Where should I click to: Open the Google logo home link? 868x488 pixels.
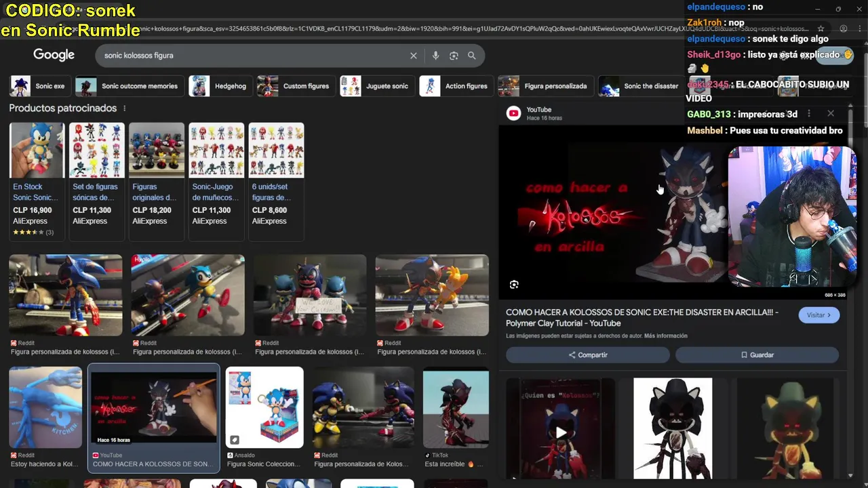[54, 55]
